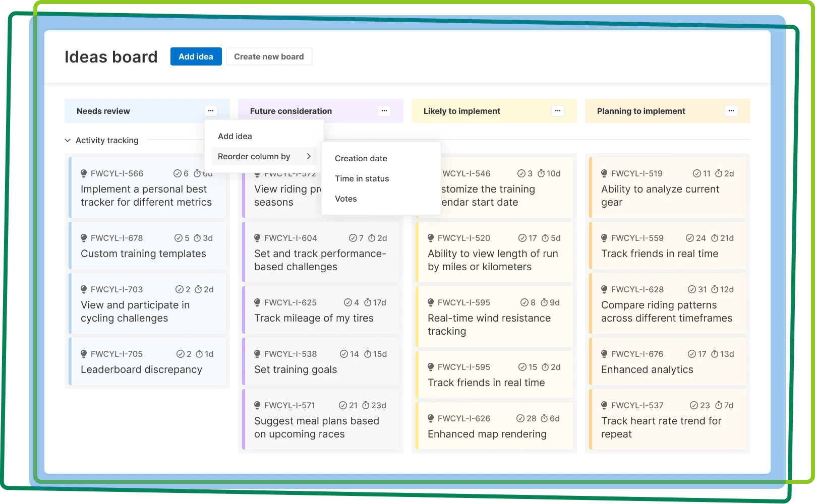Image resolution: width=815 pixels, height=504 pixels.
Task: Click Create new board button
Action: click(x=269, y=56)
